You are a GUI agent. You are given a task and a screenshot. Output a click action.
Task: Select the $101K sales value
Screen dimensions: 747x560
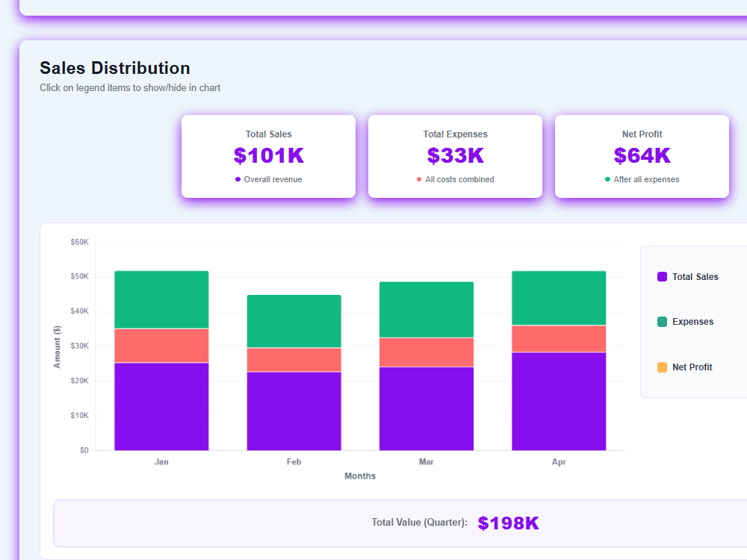(269, 156)
